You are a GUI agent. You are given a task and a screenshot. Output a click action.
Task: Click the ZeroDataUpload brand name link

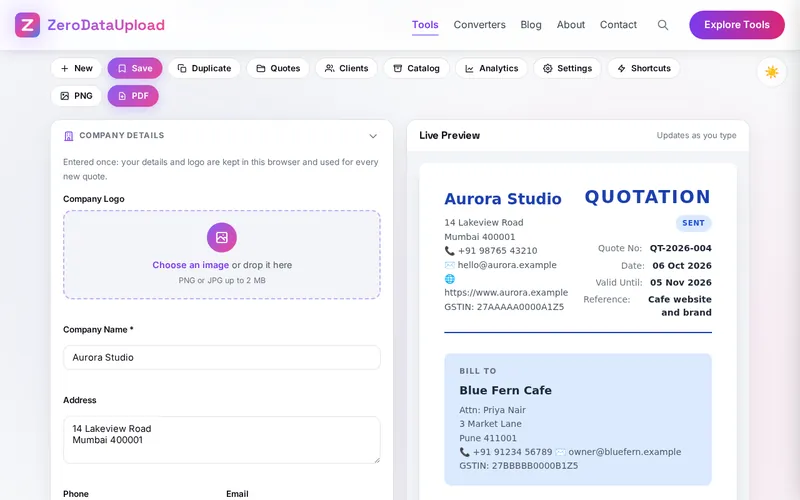point(106,25)
